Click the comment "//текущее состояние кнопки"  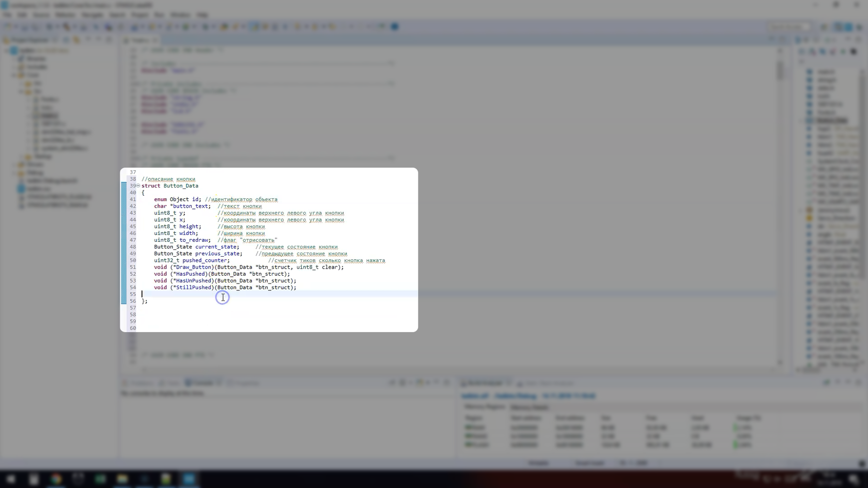pyautogui.click(x=297, y=247)
